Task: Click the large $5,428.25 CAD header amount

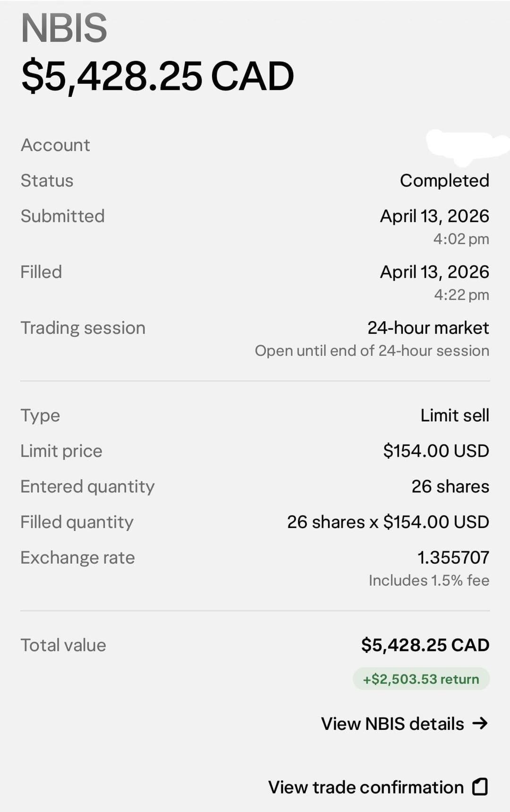Action: click(x=158, y=76)
